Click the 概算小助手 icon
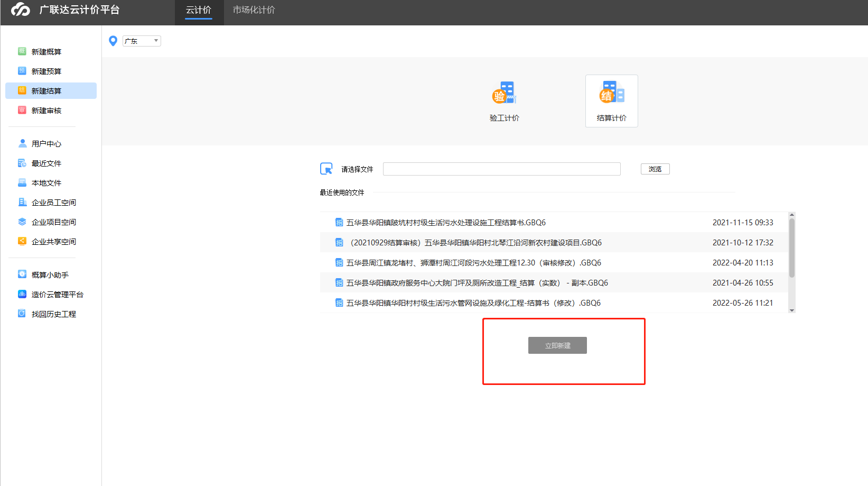This screenshot has height=486, width=868. [x=22, y=274]
